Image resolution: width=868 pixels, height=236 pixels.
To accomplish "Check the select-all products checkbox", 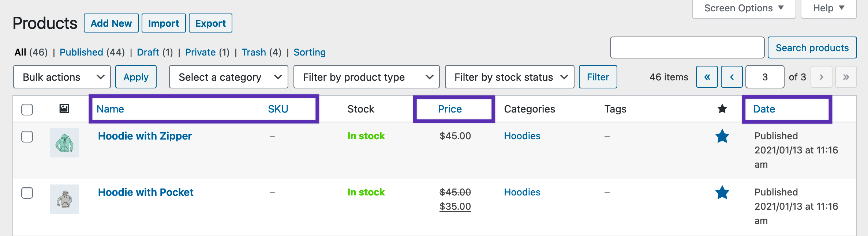I will [27, 109].
